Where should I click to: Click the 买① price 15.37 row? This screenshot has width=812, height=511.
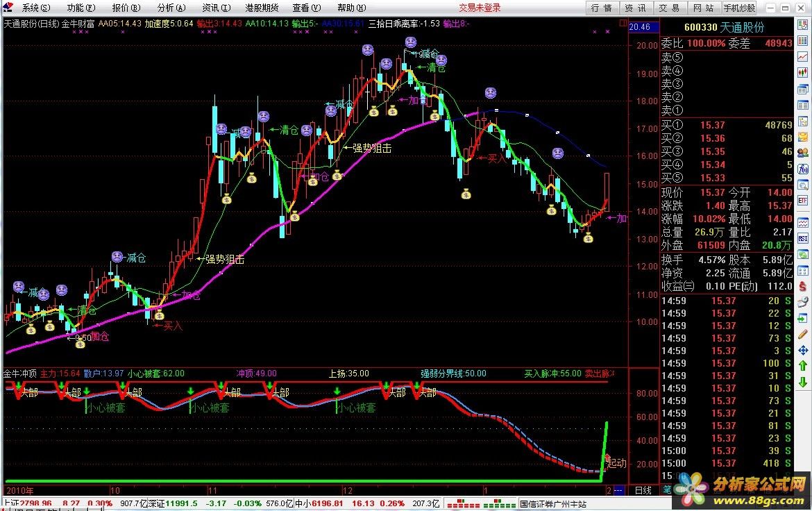point(727,125)
